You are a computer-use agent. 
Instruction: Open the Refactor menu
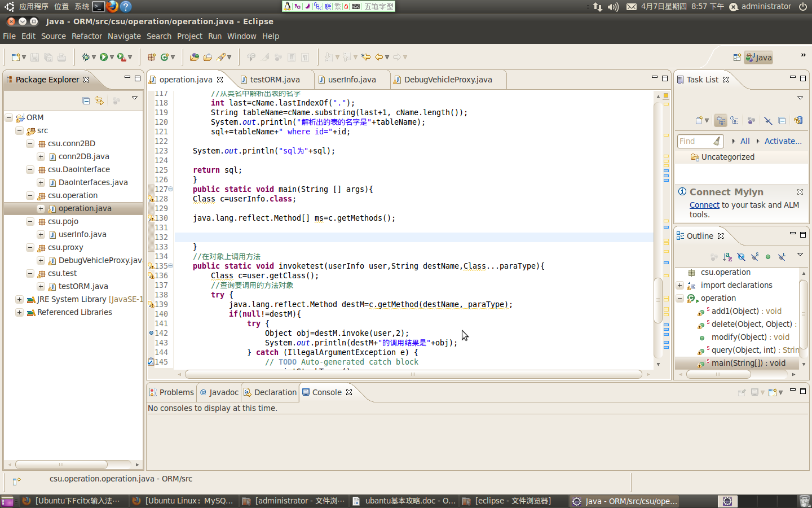click(x=86, y=36)
